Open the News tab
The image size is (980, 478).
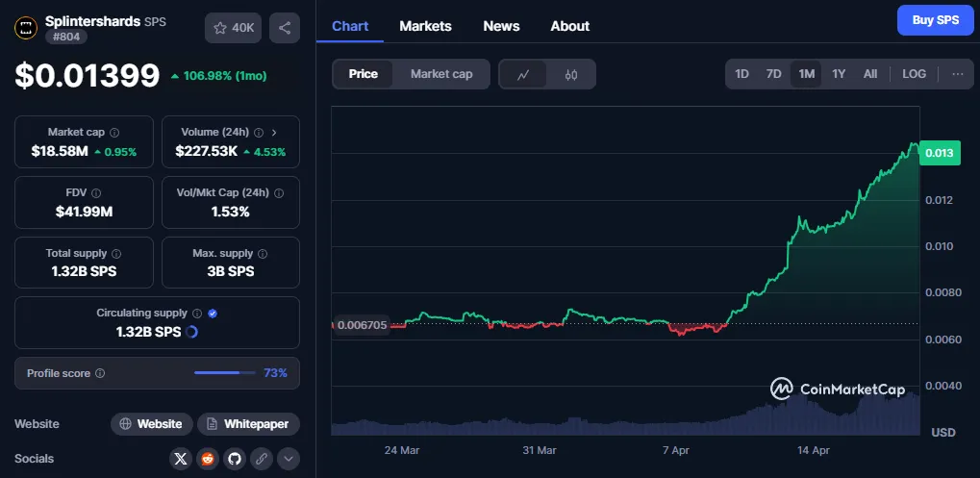501,26
